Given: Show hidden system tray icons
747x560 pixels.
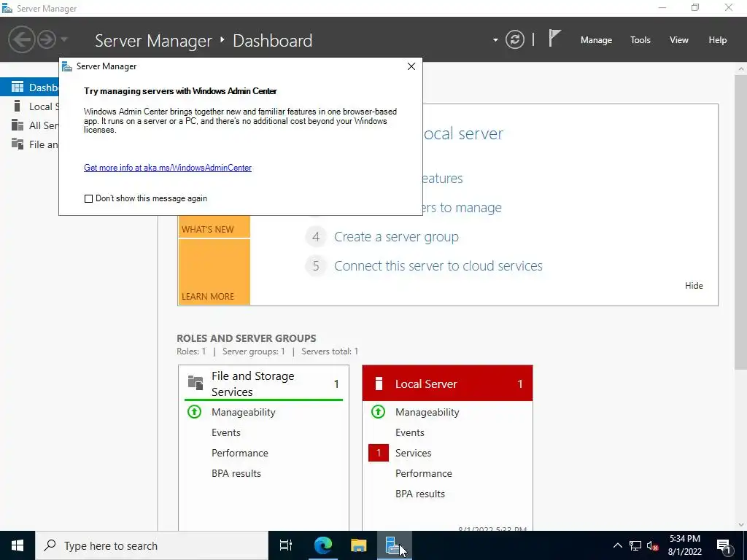Looking at the screenshot, I should 617,545.
